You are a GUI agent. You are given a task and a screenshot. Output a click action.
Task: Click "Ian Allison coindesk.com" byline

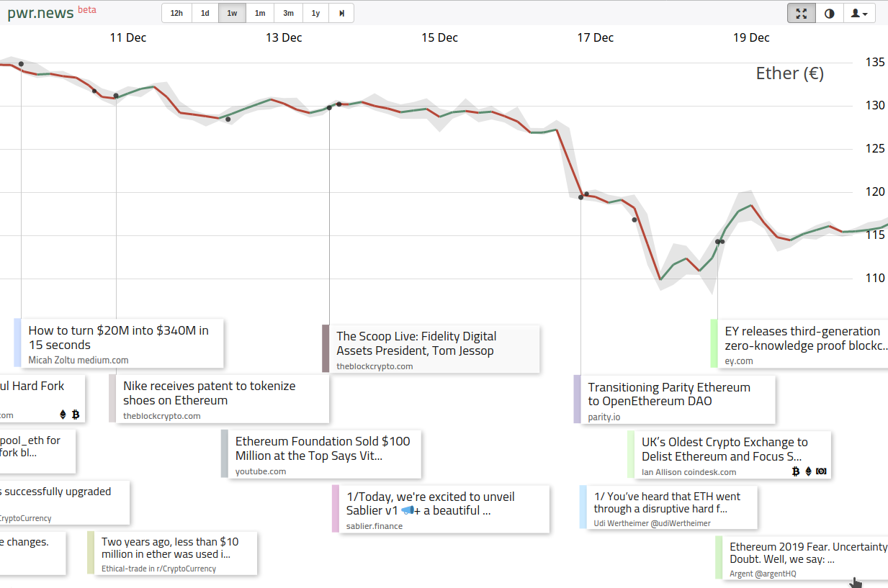click(x=689, y=472)
